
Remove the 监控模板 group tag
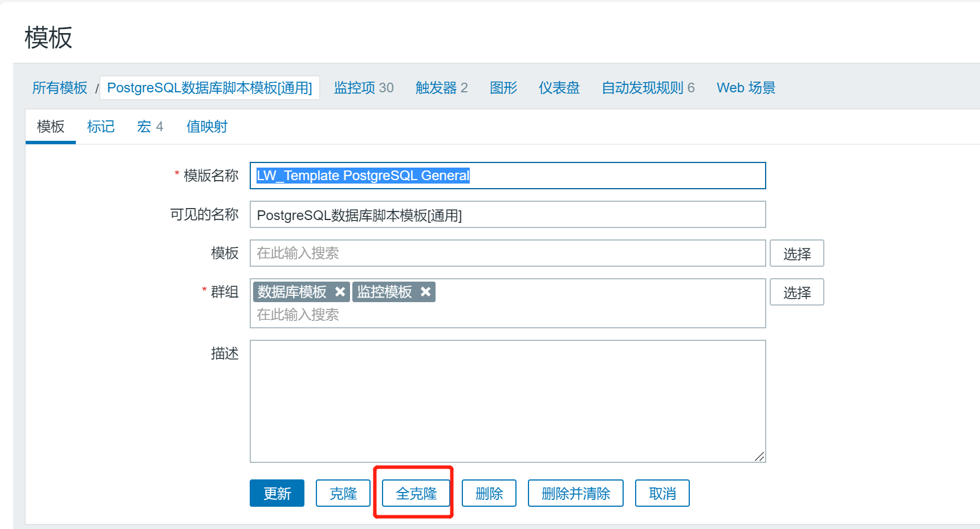[425, 292]
